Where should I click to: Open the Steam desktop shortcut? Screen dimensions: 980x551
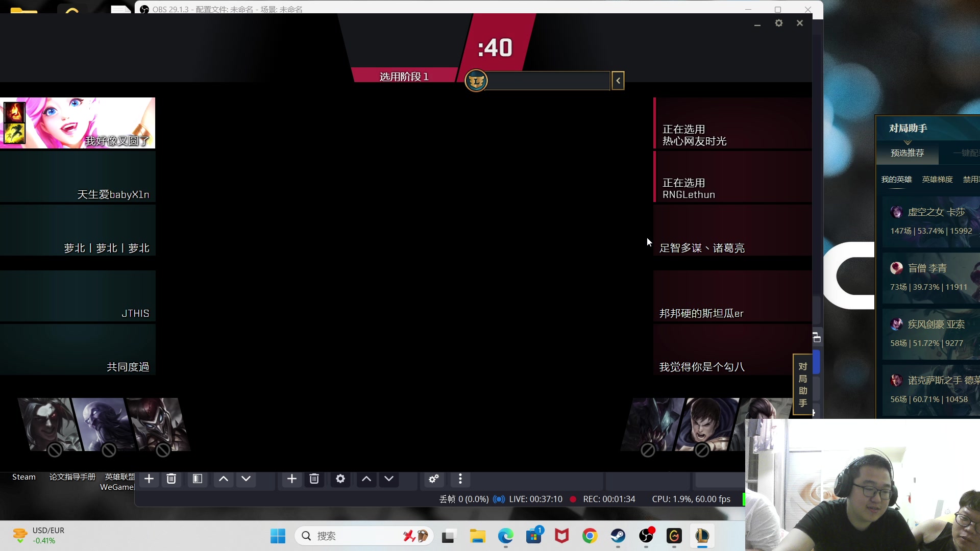[x=24, y=477]
